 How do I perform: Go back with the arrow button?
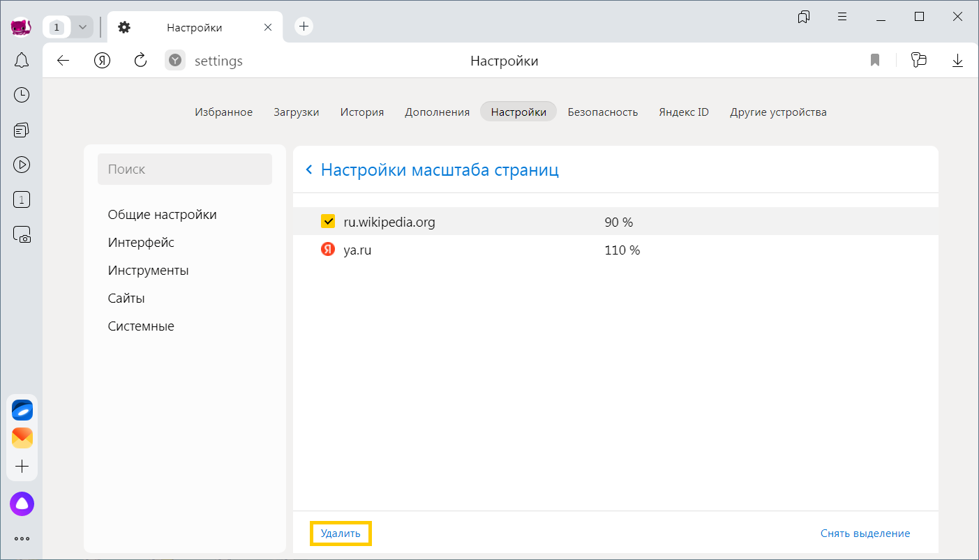click(63, 61)
